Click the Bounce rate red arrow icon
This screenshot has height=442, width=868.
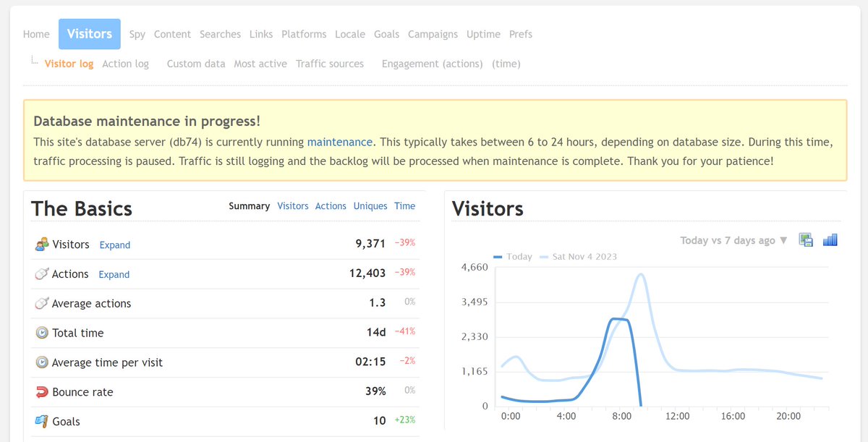[x=42, y=392]
